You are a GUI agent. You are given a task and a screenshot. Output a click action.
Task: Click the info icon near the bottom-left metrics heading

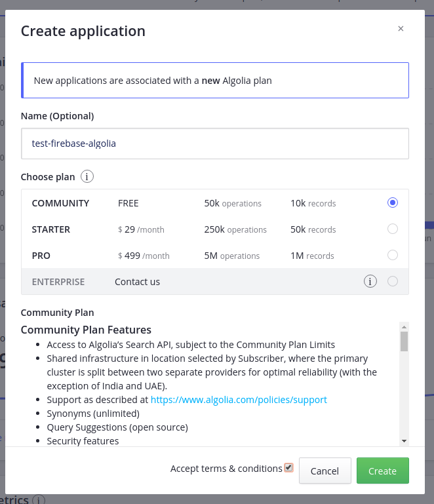point(39,501)
